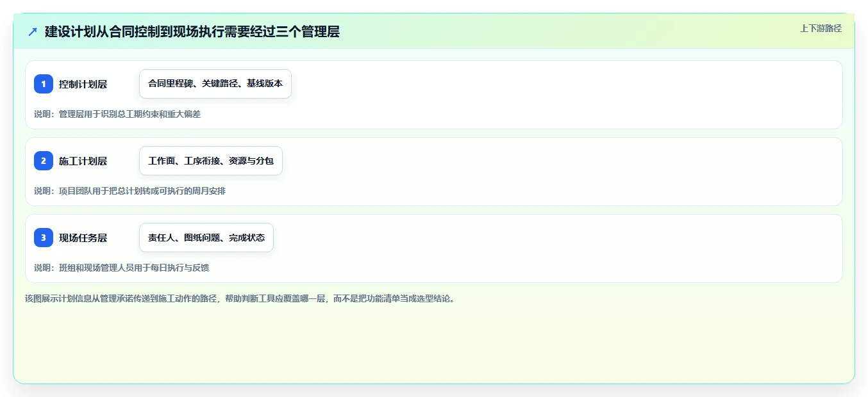Viewport: 868px width, 397px height.
Task: Click the number 1 badge for 控制计划层
Action: (x=44, y=84)
